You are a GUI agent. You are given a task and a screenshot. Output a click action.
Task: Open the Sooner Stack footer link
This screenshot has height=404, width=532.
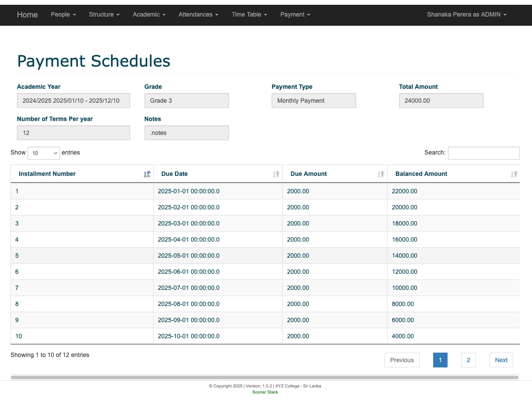265,392
